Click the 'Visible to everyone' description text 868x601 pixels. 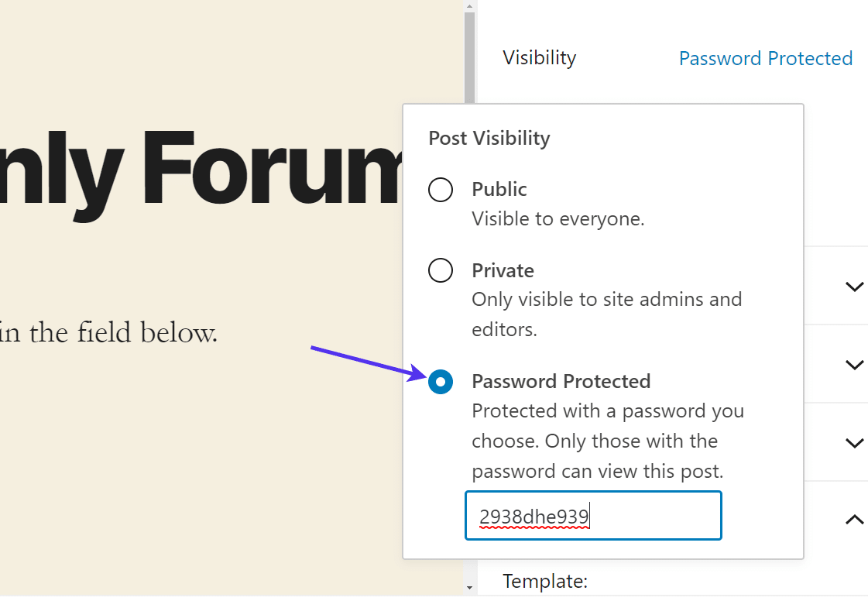click(x=558, y=218)
